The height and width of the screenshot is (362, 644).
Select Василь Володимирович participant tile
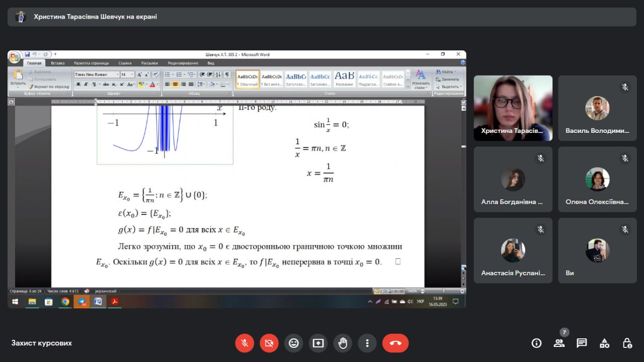(597, 108)
